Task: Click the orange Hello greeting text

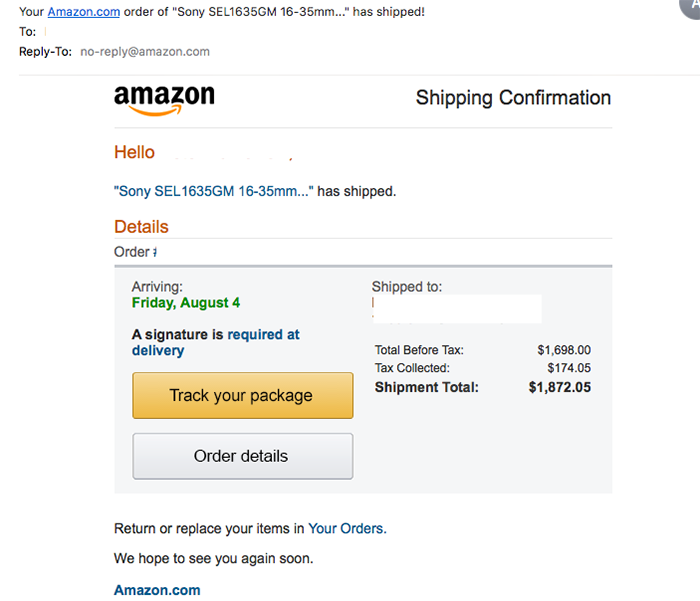Action: (x=134, y=152)
